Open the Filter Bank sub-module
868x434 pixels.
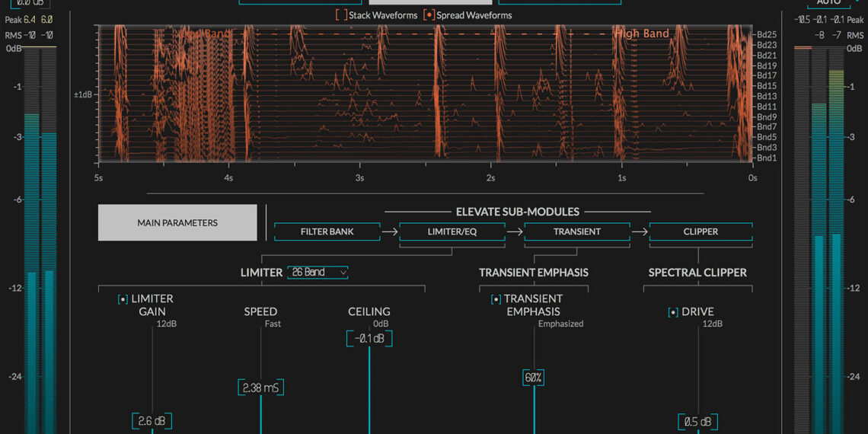[327, 231]
